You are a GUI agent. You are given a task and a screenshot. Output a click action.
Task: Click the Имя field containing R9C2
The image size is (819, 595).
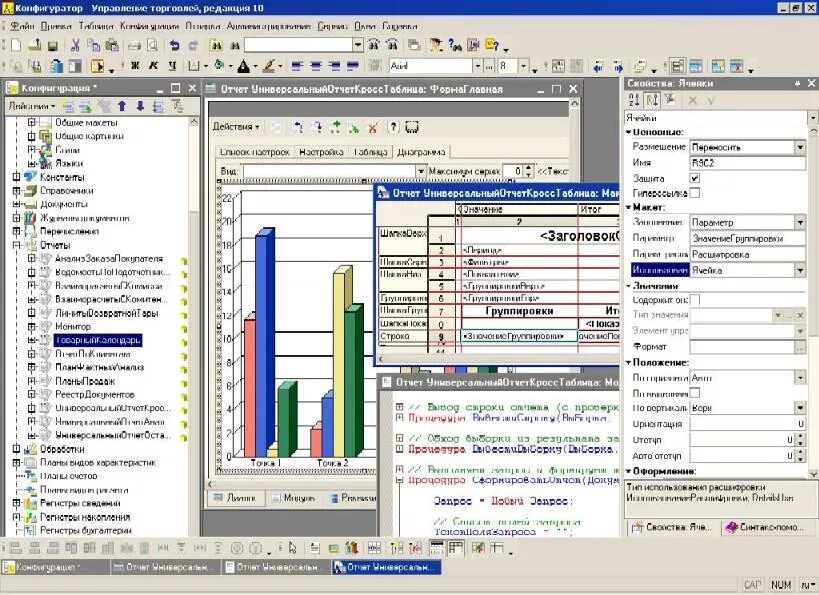click(747, 163)
